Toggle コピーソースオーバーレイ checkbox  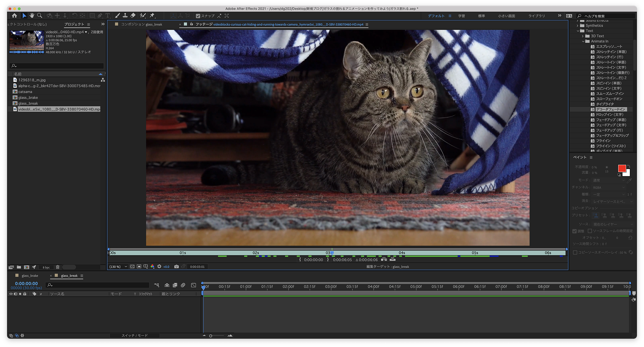click(x=575, y=252)
